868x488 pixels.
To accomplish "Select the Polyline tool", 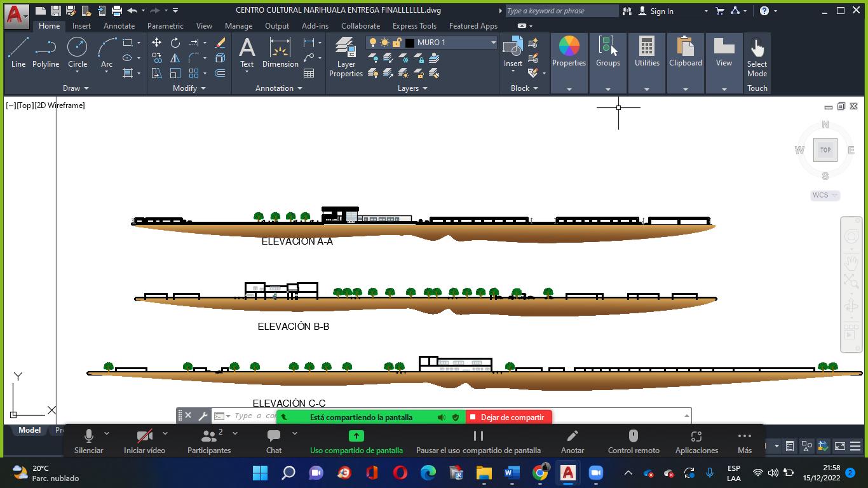I will click(46, 52).
